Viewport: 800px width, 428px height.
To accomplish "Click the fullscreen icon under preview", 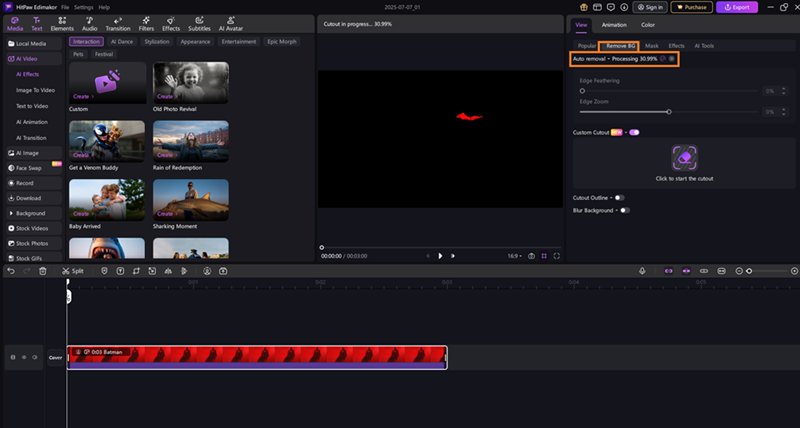I will pos(557,256).
